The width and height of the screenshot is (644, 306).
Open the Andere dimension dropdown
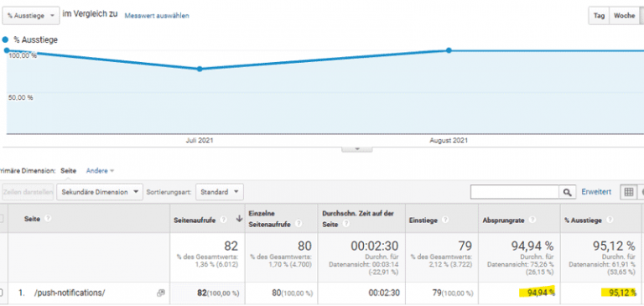pos(100,170)
